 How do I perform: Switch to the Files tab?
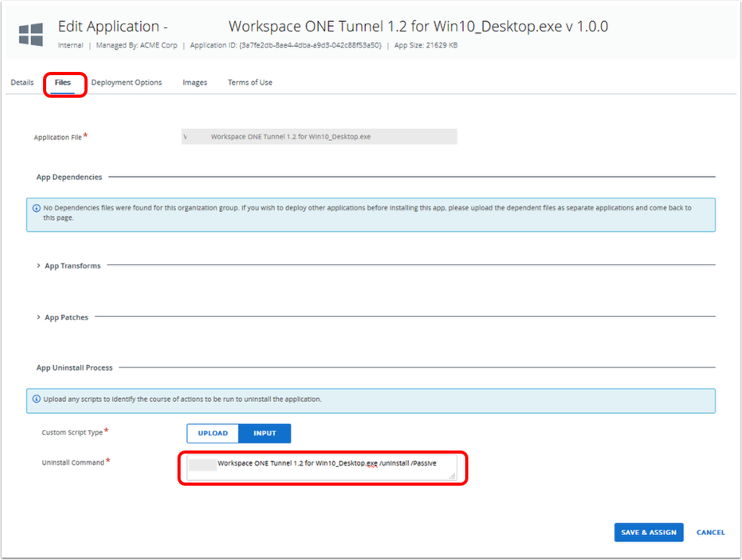coord(63,82)
